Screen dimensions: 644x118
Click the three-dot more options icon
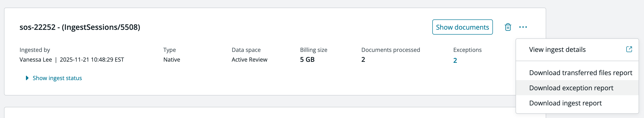tap(523, 27)
